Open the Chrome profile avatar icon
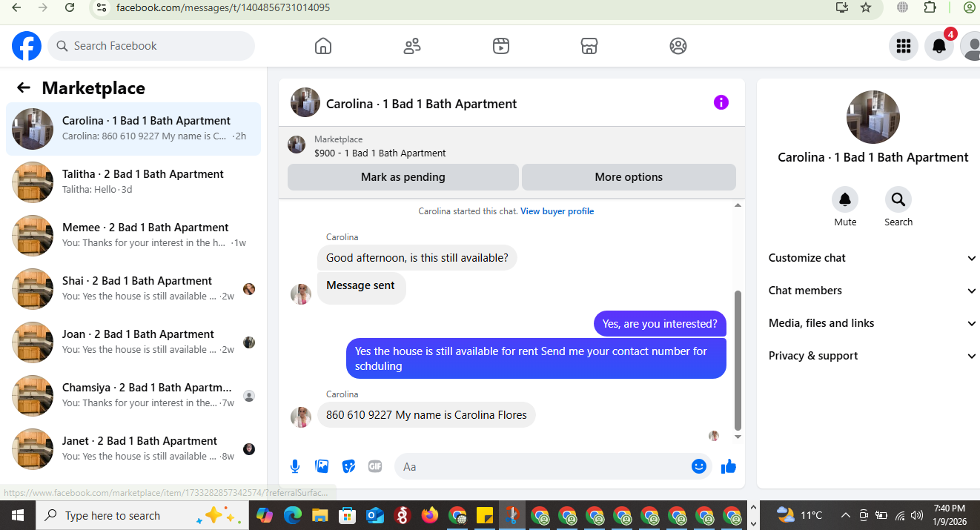Screen dimensions: 980x530 tap(970, 7)
